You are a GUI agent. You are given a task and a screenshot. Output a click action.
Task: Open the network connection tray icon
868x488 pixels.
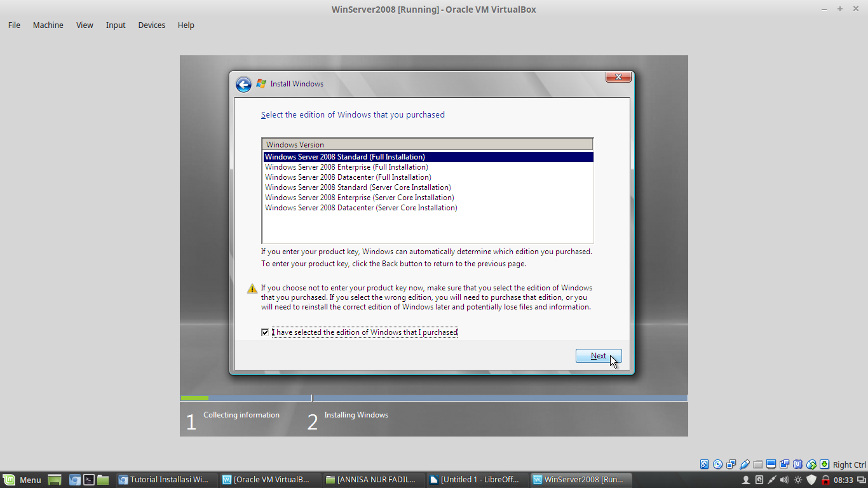771,480
